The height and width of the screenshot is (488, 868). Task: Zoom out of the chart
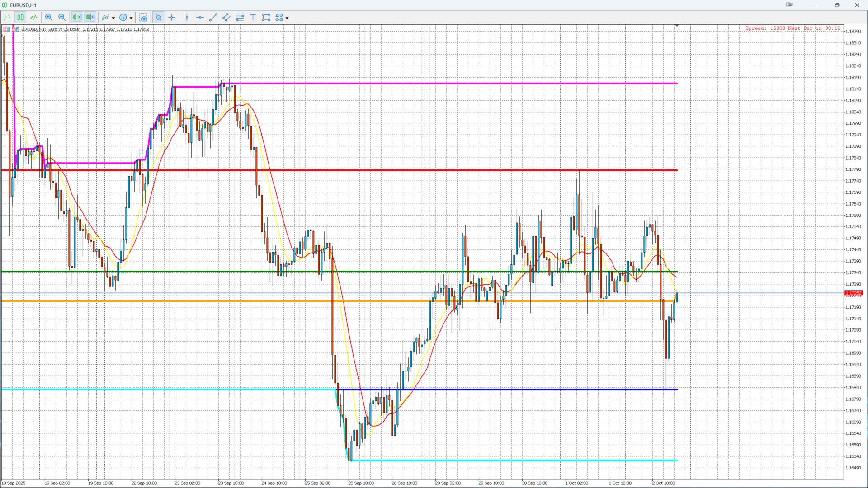[62, 18]
